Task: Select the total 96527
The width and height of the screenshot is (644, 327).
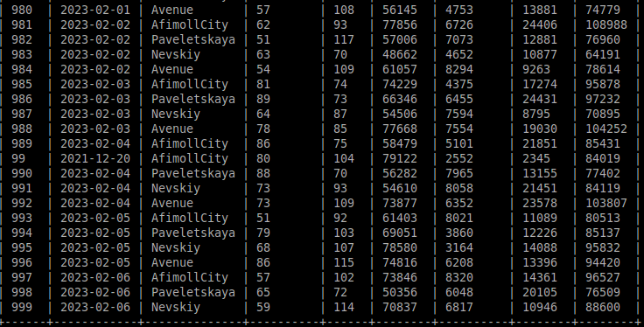Action: click(603, 277)
